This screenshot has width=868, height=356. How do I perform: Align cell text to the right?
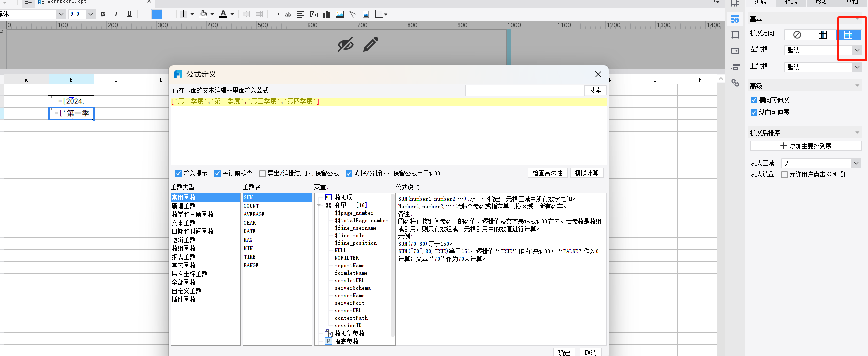pos(168,14)
